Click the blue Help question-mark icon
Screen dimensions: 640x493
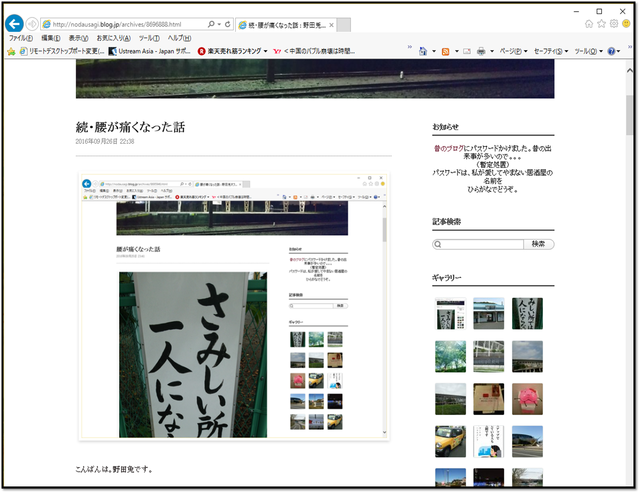point(611,51)
